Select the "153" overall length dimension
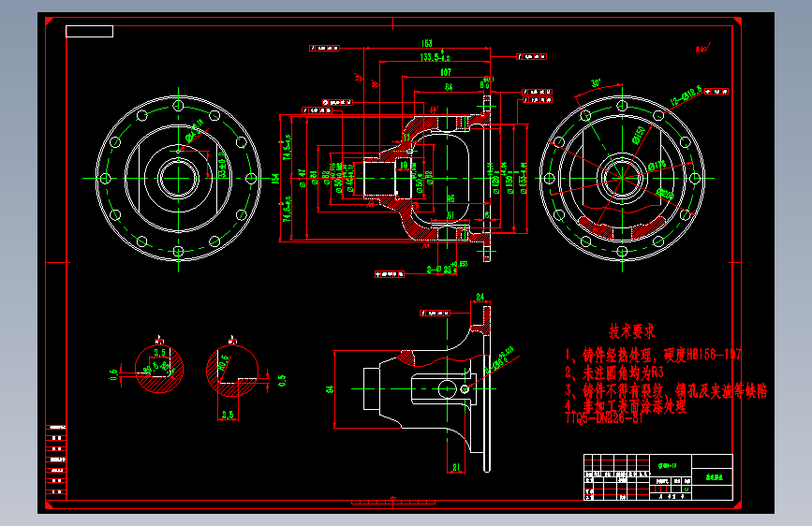 [427, 43]
